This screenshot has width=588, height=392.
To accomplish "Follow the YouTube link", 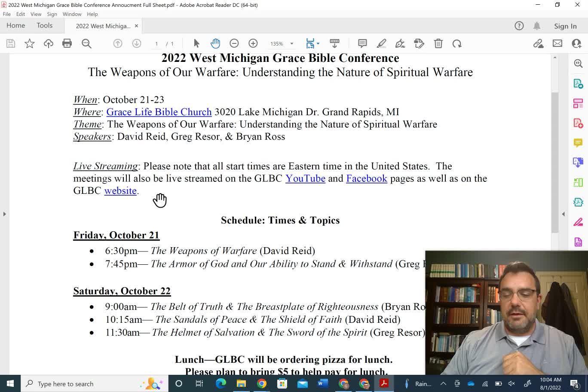I will pyautogui.click(x=305, y=178).
